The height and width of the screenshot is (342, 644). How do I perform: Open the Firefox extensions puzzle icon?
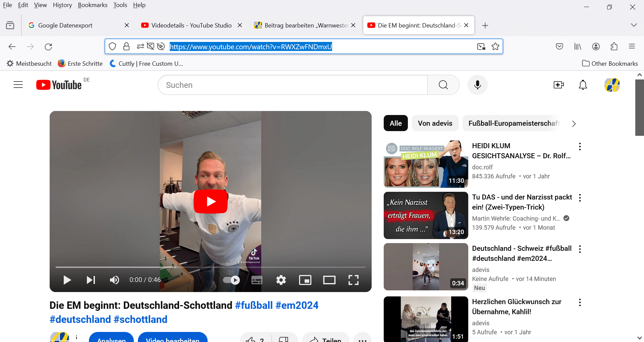point(614,47)
